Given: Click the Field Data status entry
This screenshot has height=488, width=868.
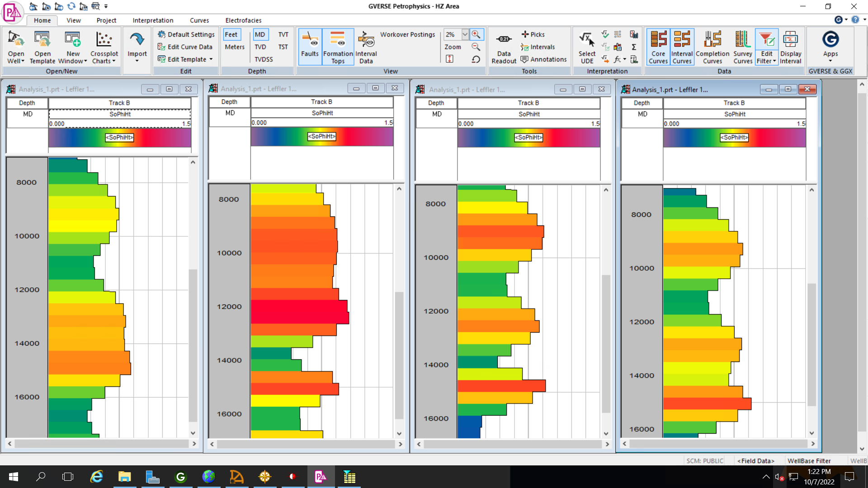Looking at the screenshot, I should [755, 461].
